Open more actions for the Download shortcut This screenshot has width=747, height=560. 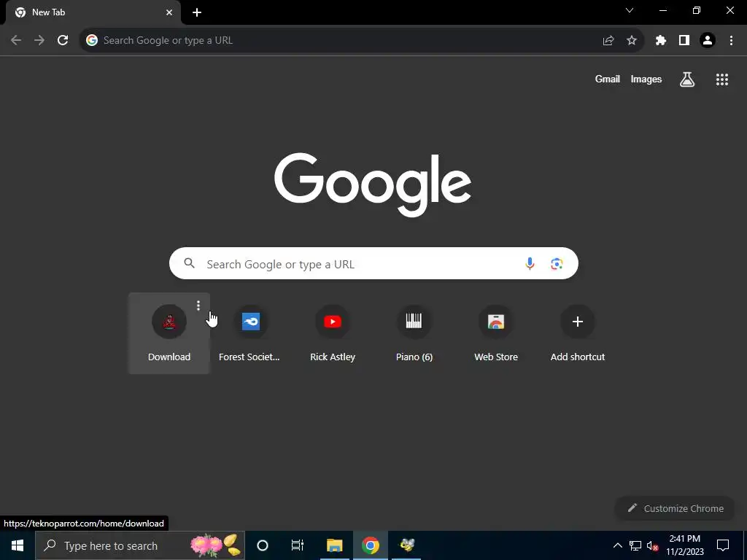point(198,306)
